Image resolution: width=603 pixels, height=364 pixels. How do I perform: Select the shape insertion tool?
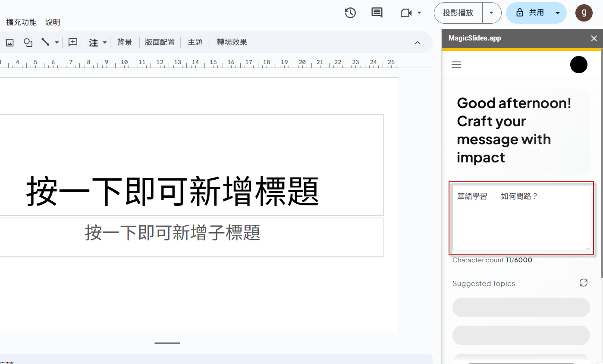28,42
